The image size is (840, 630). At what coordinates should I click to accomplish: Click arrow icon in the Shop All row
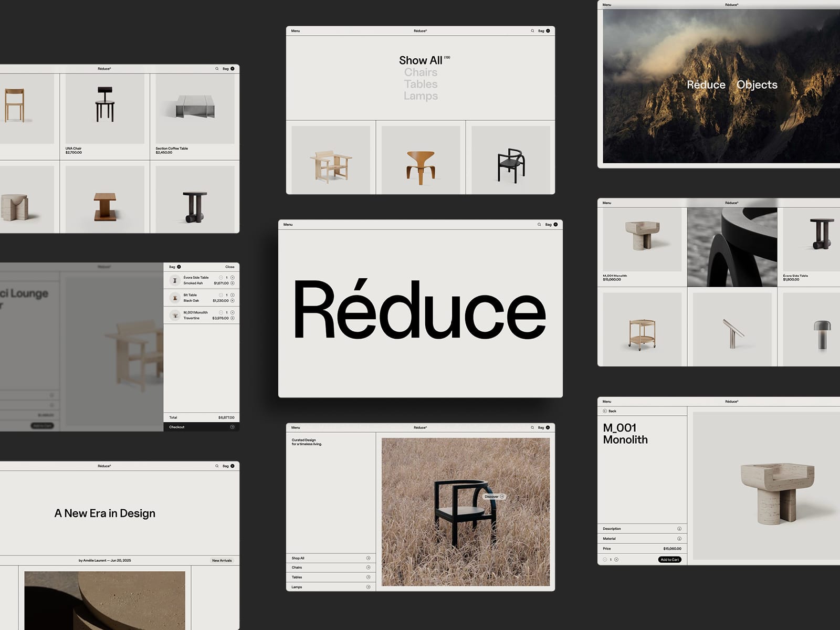(368, 558)
